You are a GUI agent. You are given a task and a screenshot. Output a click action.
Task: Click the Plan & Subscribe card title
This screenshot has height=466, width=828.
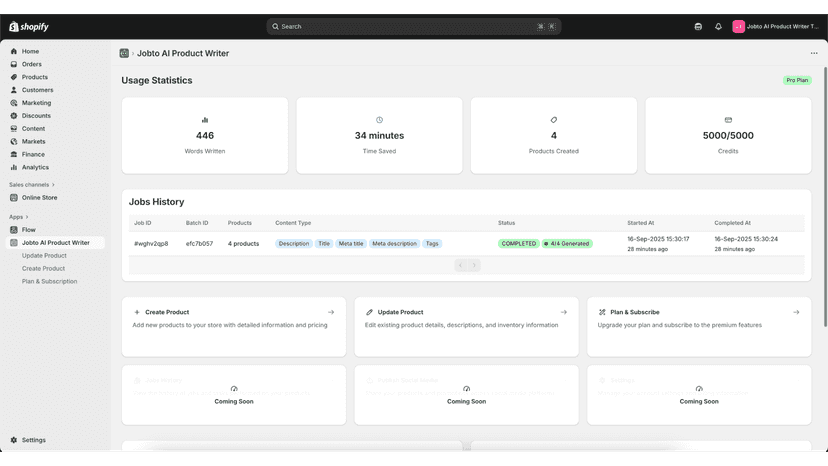[x=635, y=312]
